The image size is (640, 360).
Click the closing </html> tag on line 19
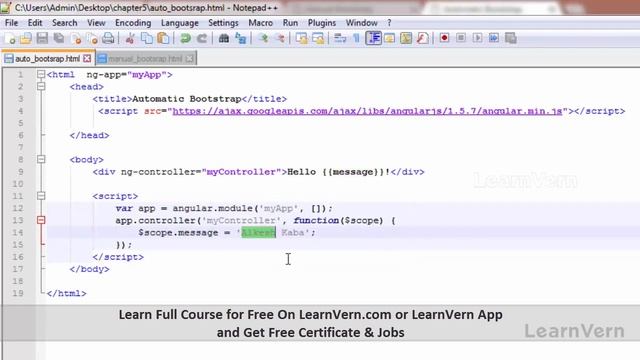pyautogui.click(x=67, y=293)
